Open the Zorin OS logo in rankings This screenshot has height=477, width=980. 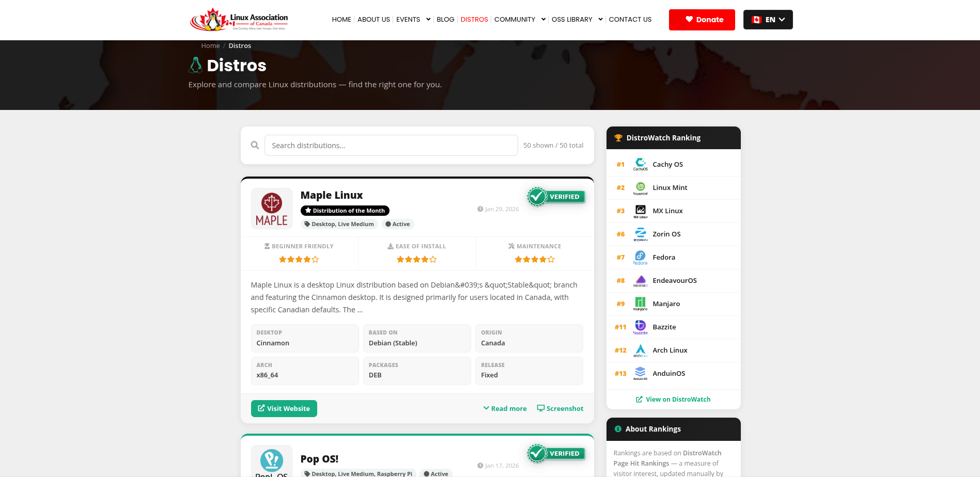coord(641,234)
